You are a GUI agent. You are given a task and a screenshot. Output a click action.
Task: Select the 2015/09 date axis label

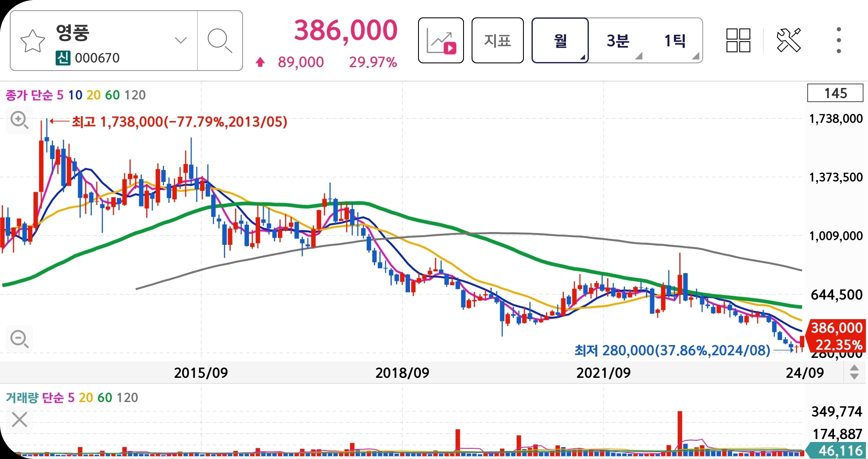coord(201,373)
